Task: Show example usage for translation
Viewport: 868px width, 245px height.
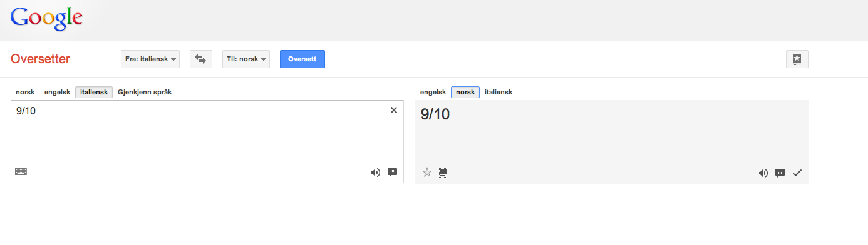Action: tap(780, 173)
